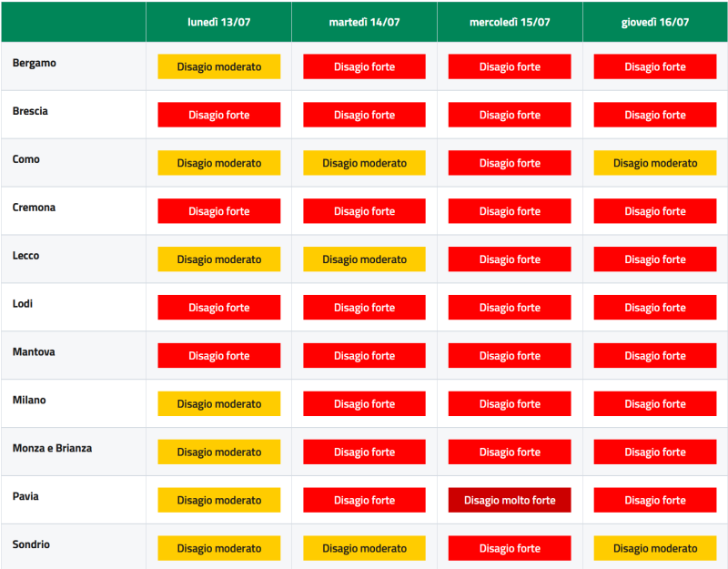The width and height of the screenshot is (728, 569).
Task: Click Monza e Brianza's martedì Disagio forte badge
Action: point(365,452)
